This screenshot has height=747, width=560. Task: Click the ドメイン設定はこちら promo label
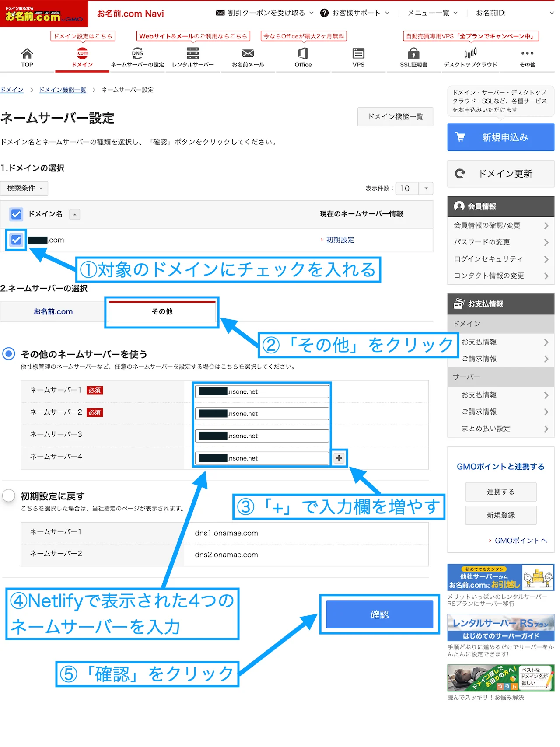click(x=83, y=36)
